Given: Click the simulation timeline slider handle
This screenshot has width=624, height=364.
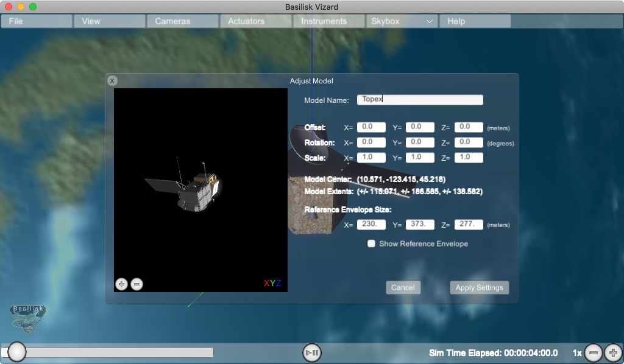Looking at the screenshot, I should (x=17, y=352).
